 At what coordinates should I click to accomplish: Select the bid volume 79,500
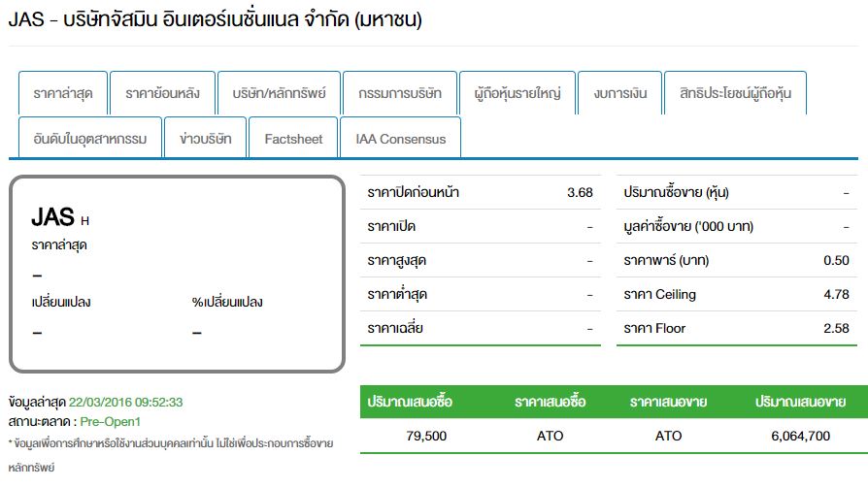426,436
